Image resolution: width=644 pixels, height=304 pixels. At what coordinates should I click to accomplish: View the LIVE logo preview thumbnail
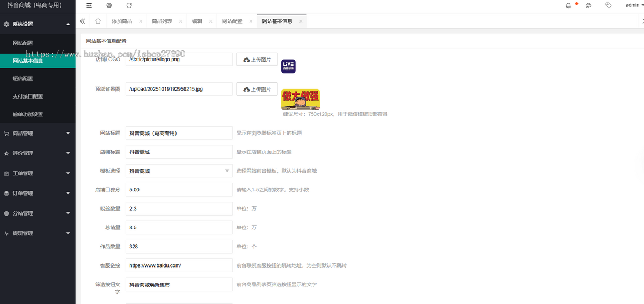[x=288, y=66]
